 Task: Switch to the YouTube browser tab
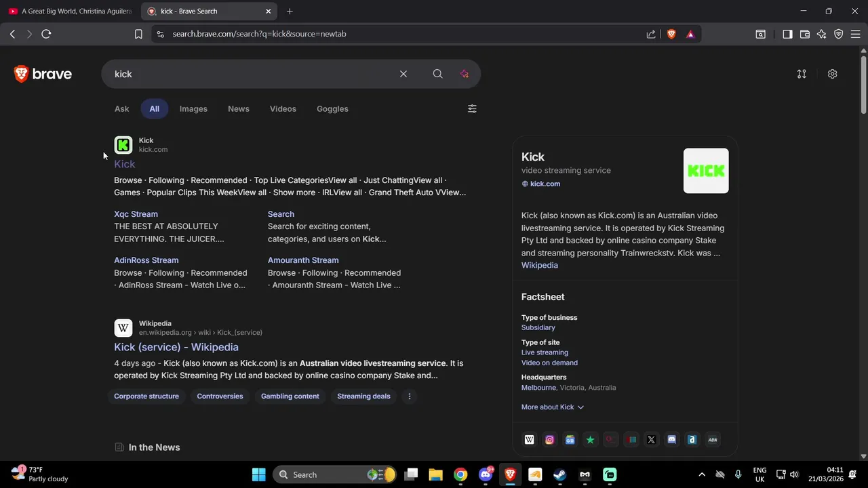point(69,11)
